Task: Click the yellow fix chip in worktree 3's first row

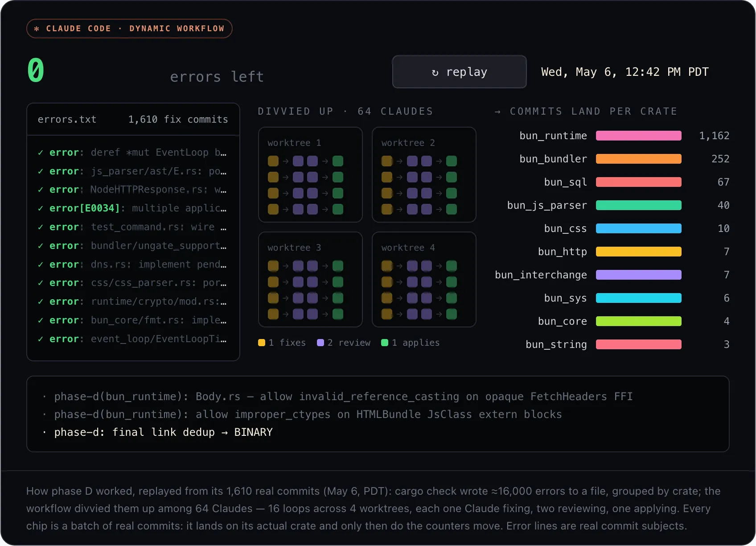Action: click(273, 266)
